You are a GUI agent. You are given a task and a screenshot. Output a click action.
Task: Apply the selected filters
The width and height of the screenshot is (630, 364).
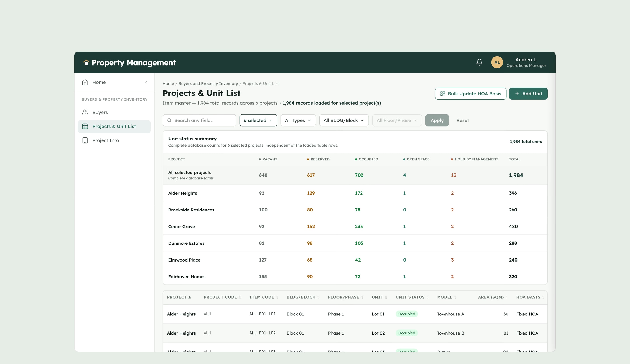tap(437, 120)
